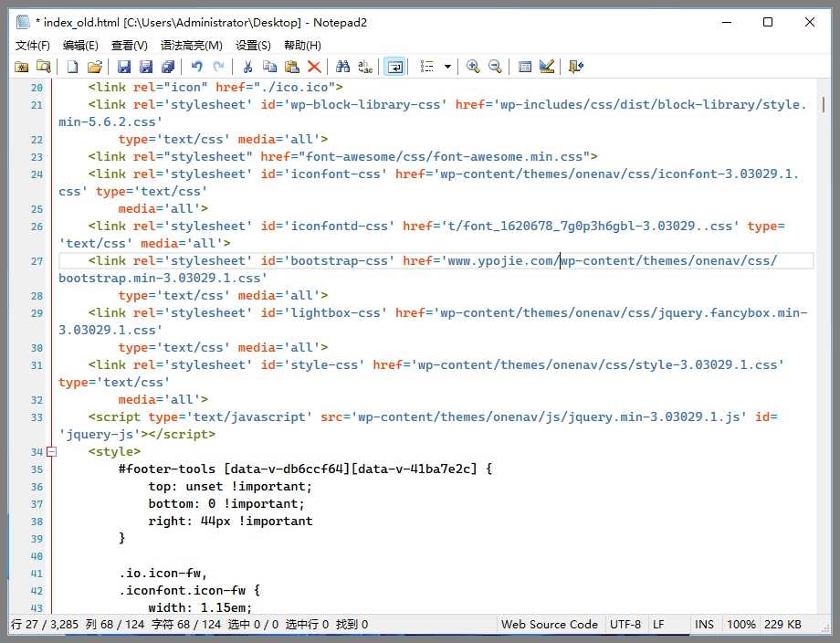Open the dropdown arrow beside list icon

(x=447, y=67)
